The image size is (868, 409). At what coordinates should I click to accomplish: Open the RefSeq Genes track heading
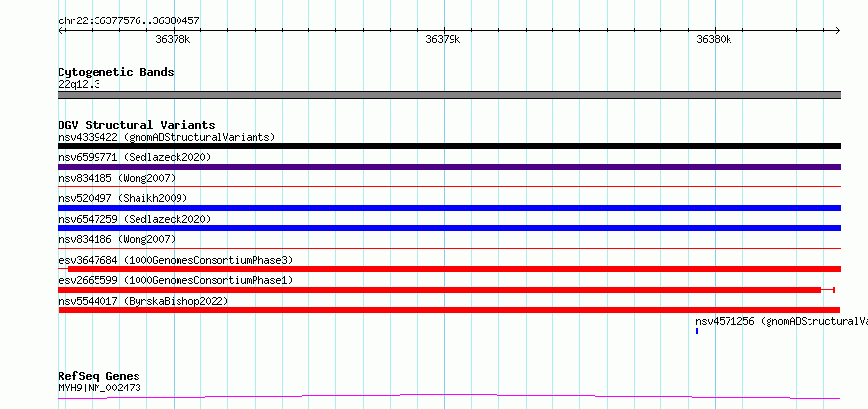(x=99, y=377)
